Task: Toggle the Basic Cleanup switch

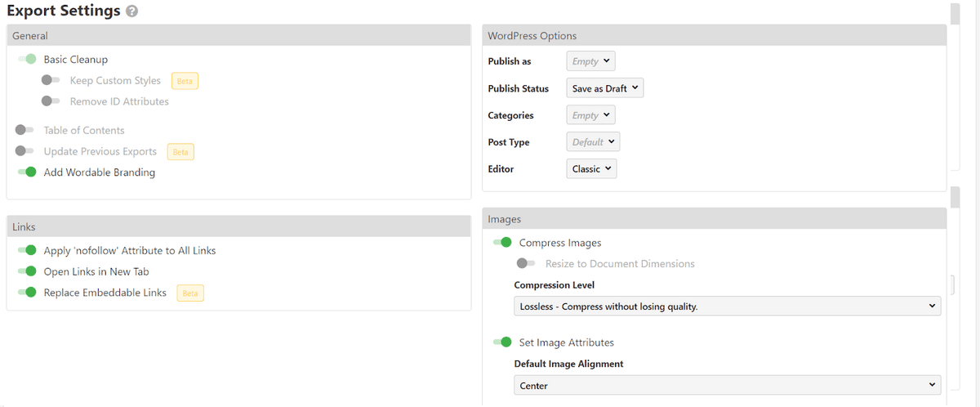Action: pos(27,59)
